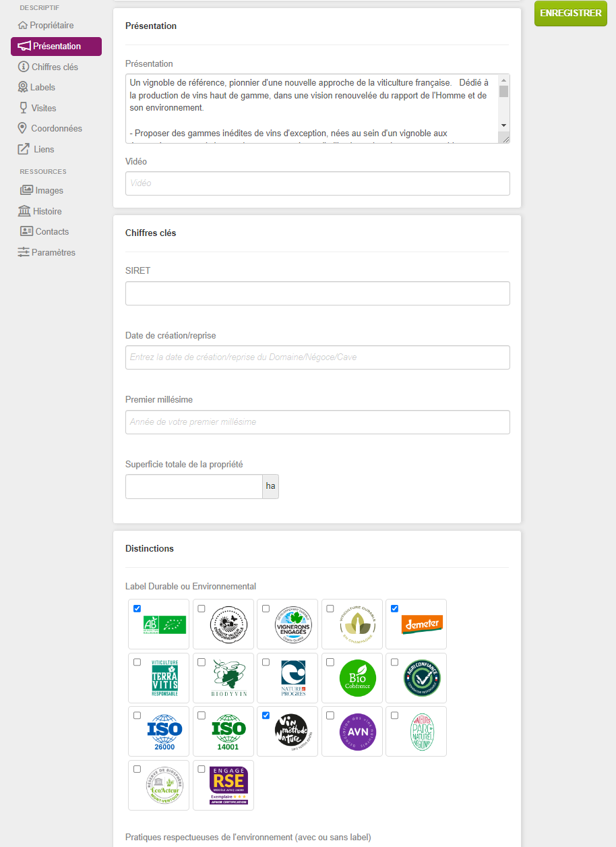
Task: Click the 'RESSOURCES' sidebar header
Action: click(x=43, y=172)
